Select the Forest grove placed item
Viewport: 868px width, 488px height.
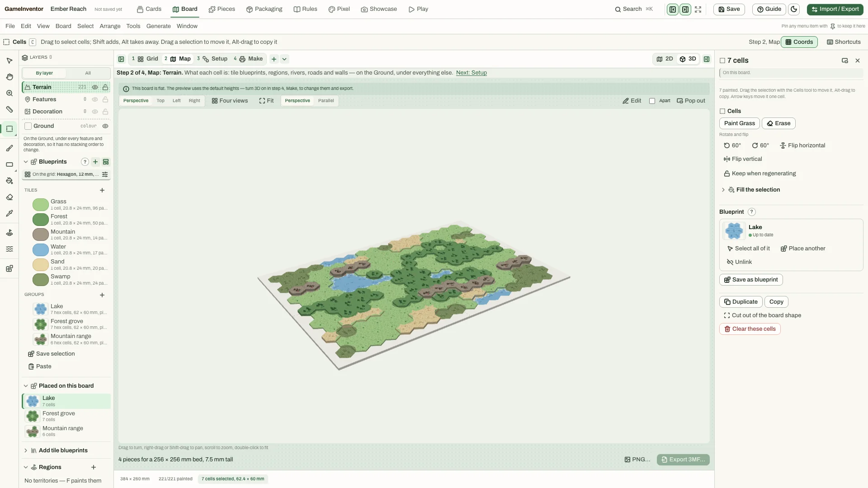[66, 416]
